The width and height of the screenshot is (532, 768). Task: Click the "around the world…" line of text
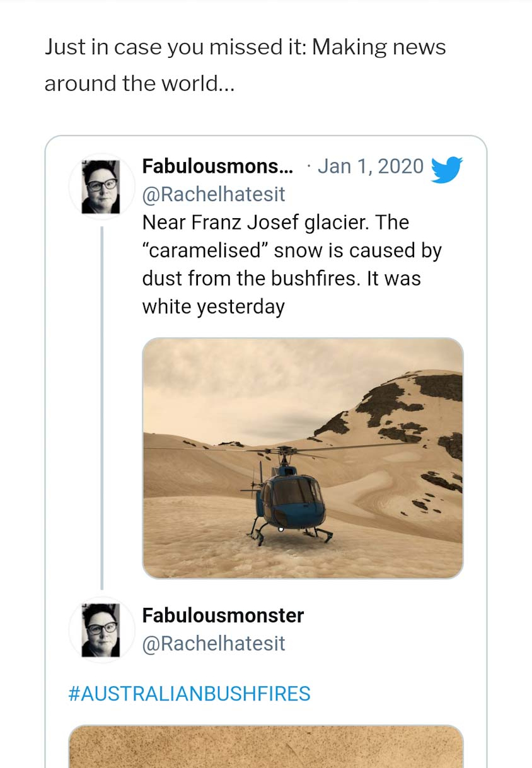[x=139, y=83]
